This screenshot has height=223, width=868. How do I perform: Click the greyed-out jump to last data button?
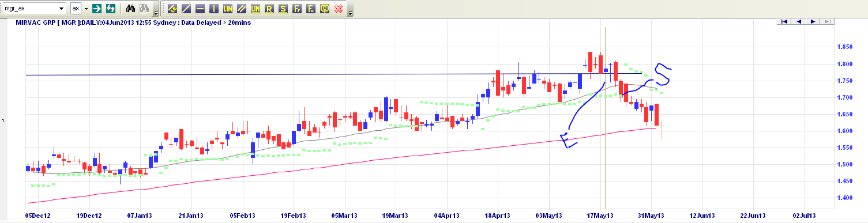tap(827, 21)
